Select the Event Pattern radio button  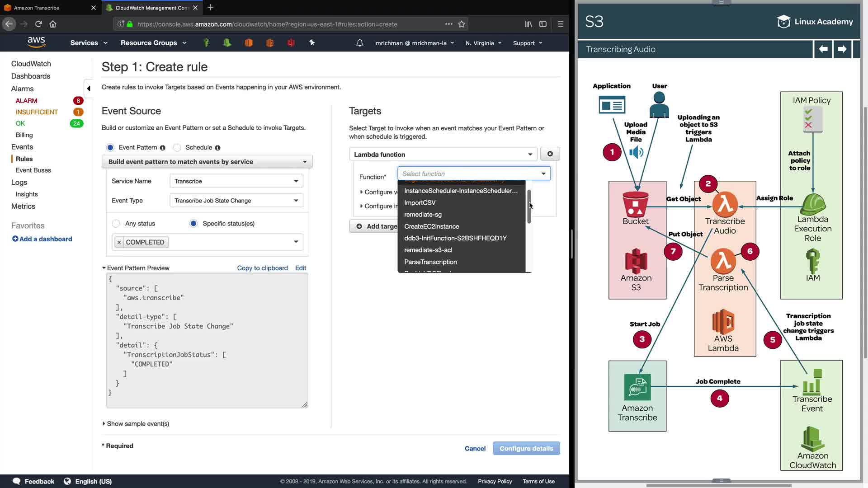click(110, 148)
